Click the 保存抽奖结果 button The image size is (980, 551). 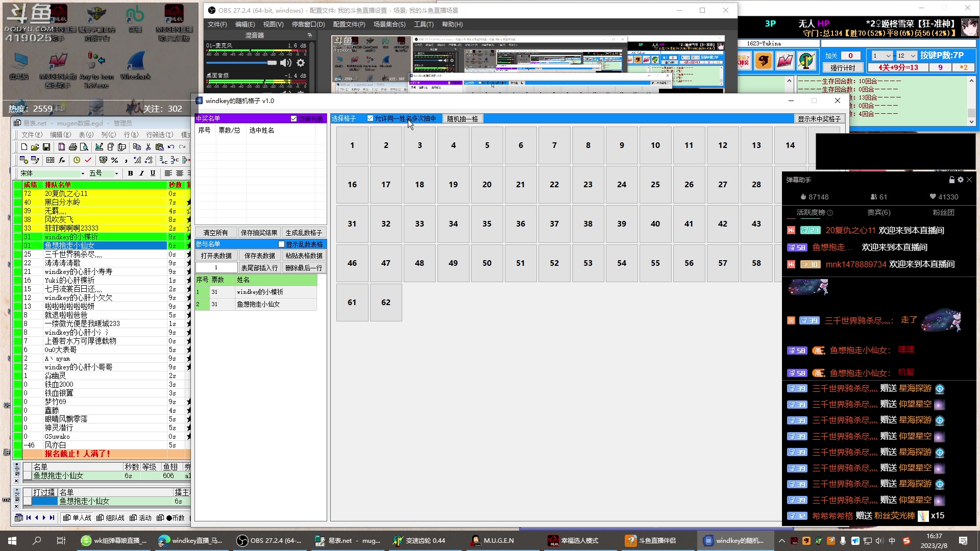click(259, 233)
